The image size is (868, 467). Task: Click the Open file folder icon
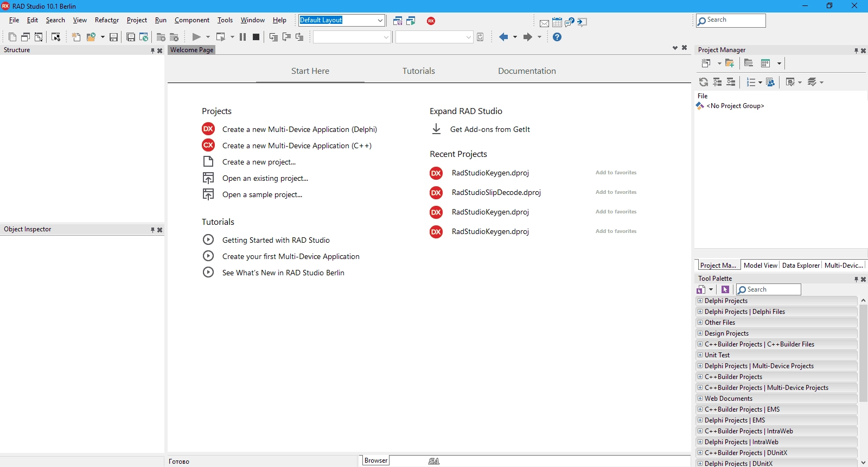(91, 37)
